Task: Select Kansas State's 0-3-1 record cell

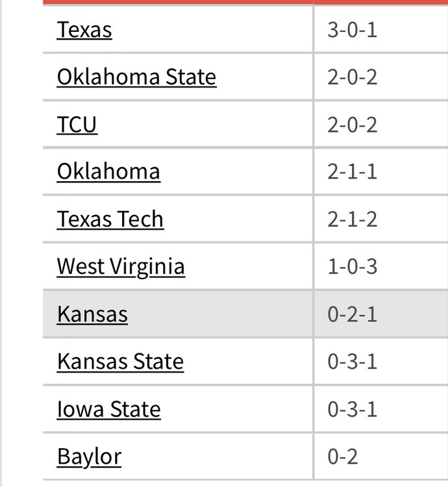Action: (x=352, y=362)
